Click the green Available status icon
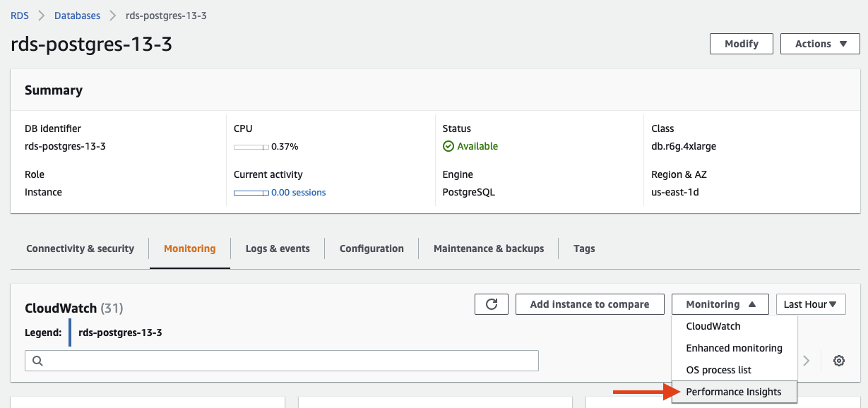Screen dimensions: 868x408 448,147
